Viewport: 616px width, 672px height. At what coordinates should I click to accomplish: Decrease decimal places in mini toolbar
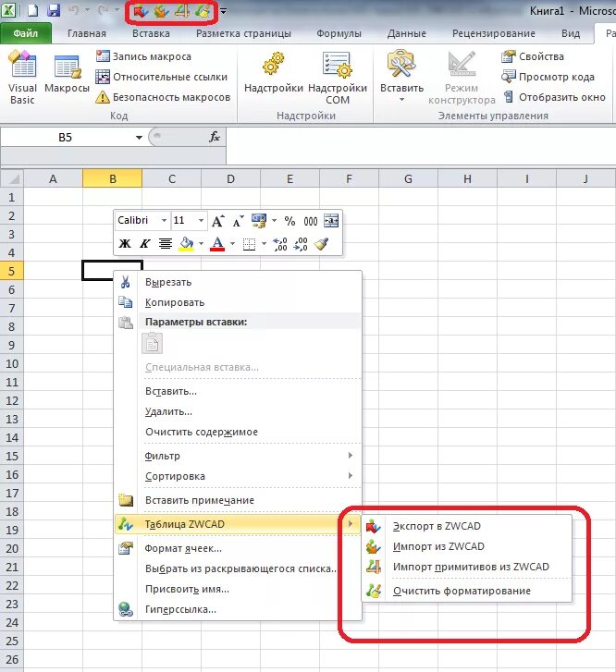[x=301, y=244]
